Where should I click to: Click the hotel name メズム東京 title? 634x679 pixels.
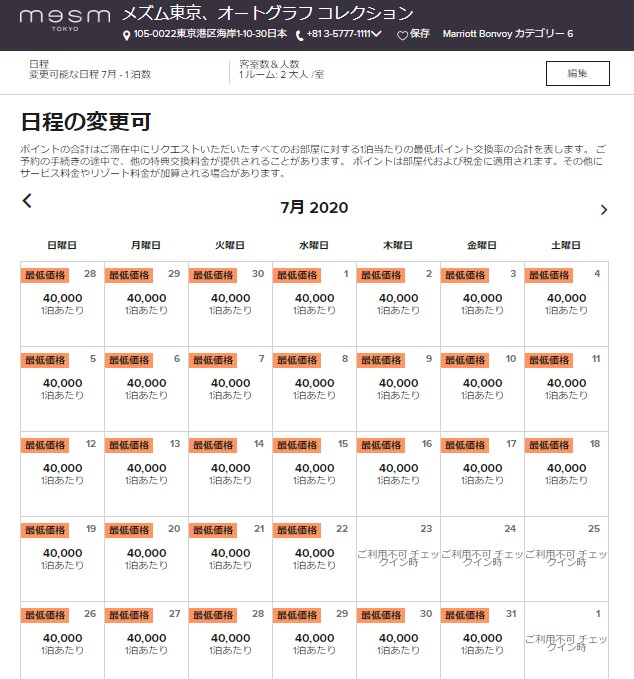[x=268, y=13]
